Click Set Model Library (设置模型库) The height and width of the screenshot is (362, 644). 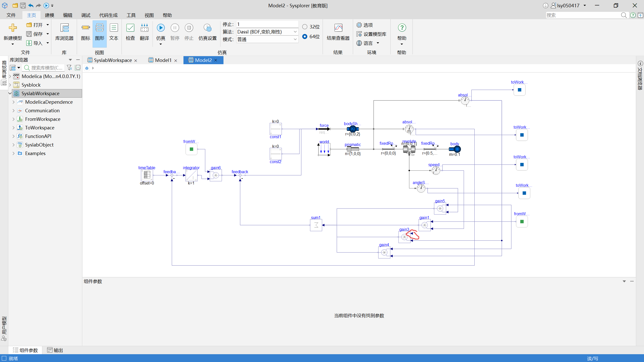(x=371, y=34)
